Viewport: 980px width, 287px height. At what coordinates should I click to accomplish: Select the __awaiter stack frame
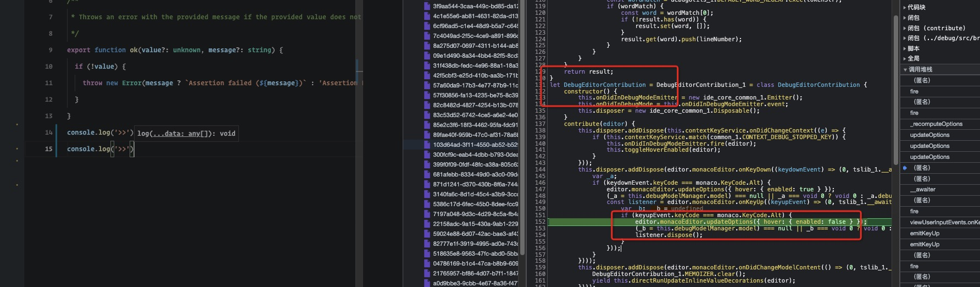pos(923,189)
